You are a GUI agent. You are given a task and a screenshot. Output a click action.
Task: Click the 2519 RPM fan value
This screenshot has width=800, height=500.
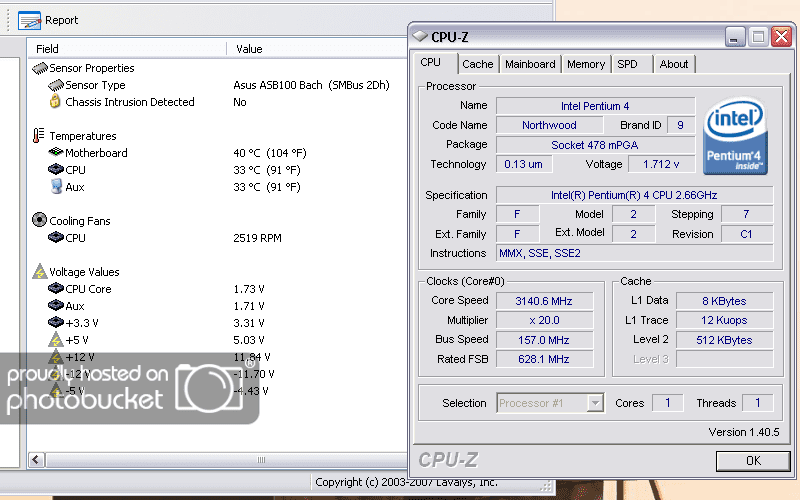click(x=257, y=238)
